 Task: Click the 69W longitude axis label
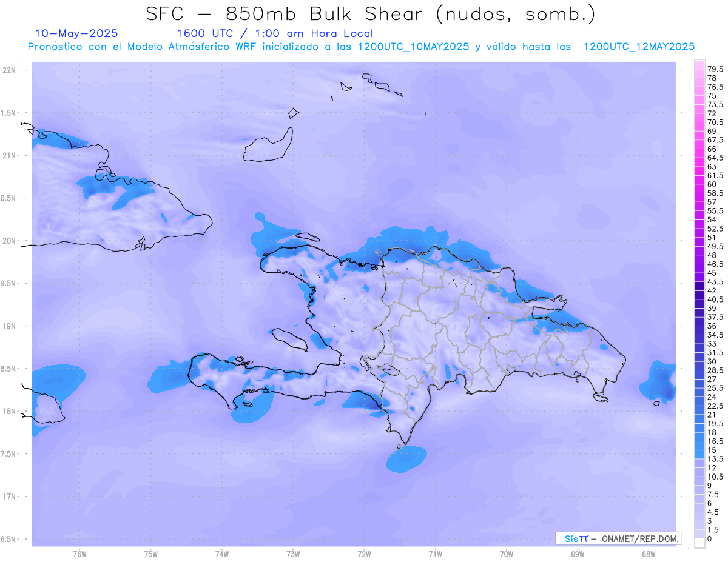coord(578,554)
